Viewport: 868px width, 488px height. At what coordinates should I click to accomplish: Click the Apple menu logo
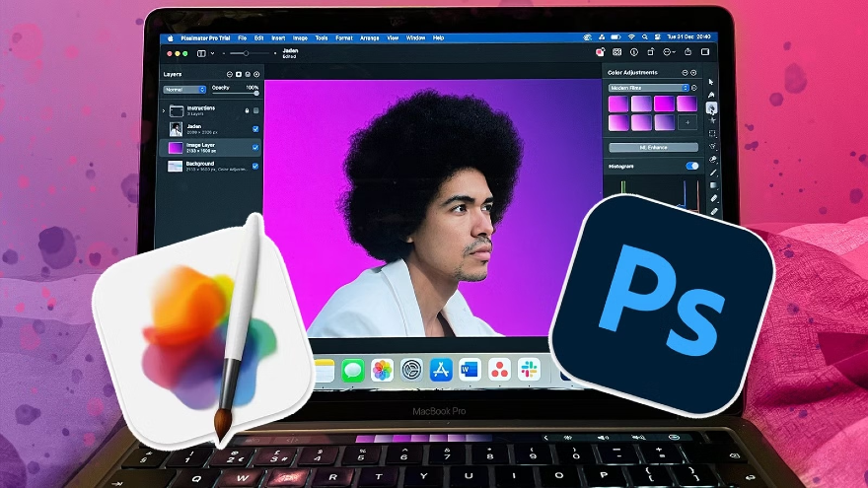171,38
